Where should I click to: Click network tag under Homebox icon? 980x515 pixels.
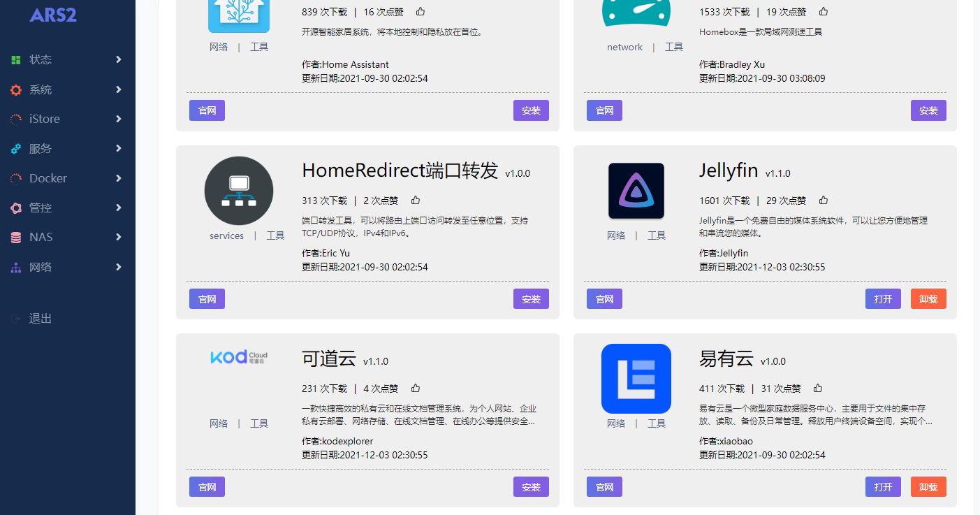point(624,47)
